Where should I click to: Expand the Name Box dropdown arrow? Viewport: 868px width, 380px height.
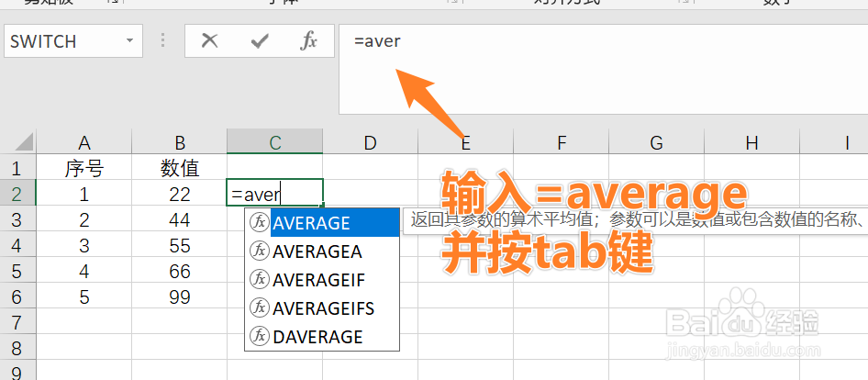129,41
